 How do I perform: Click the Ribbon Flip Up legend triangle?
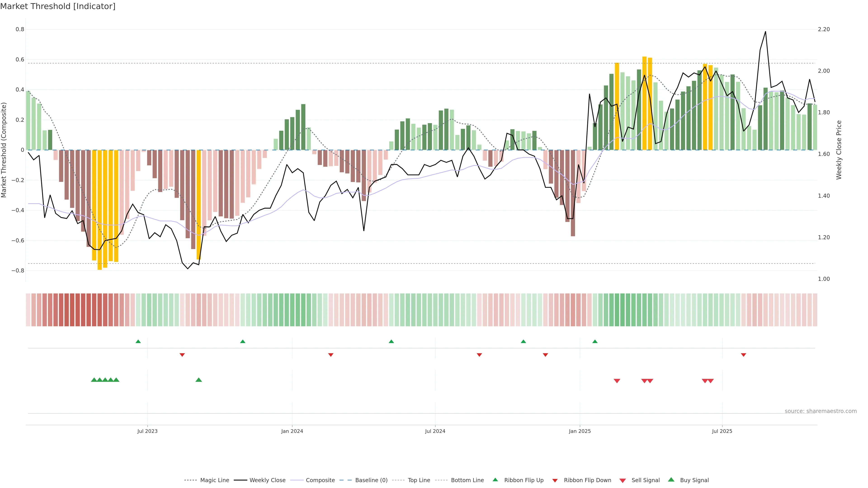pos(495,480)
